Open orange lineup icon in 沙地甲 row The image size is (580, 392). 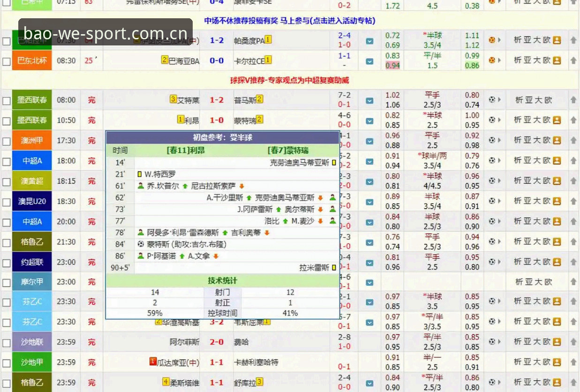click(x=557, y=362)
